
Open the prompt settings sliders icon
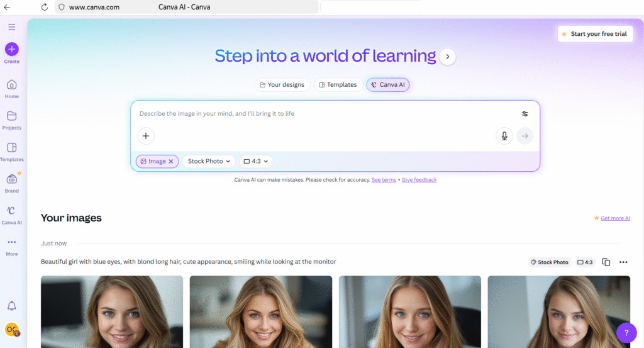pyautogui.click(x=525, y=114)
